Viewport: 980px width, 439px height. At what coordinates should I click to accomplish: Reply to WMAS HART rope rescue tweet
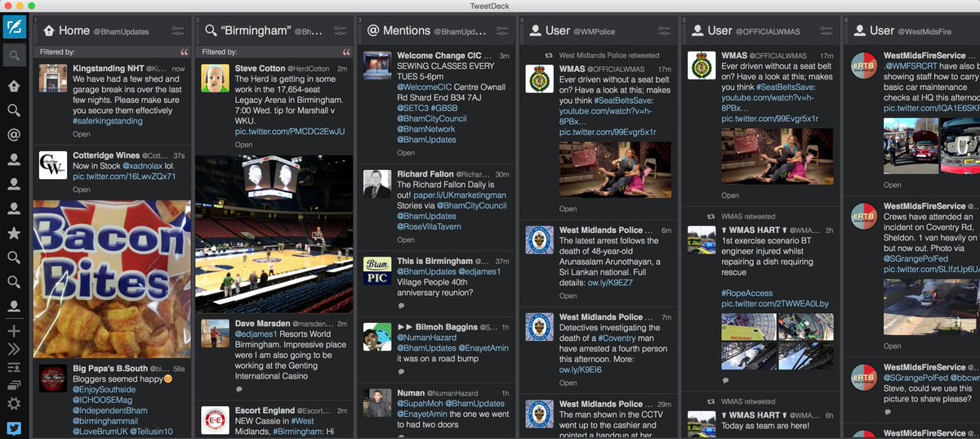[x=725, y=380]
